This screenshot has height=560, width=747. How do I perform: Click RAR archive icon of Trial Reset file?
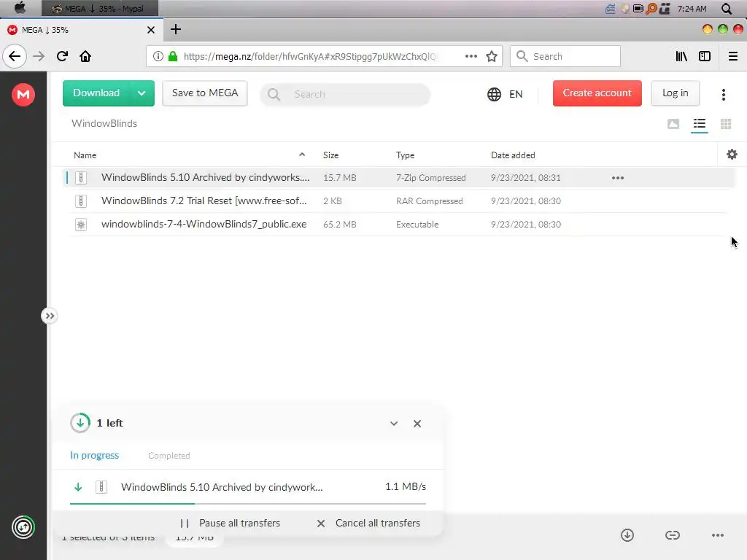click(x=81, y=201)
